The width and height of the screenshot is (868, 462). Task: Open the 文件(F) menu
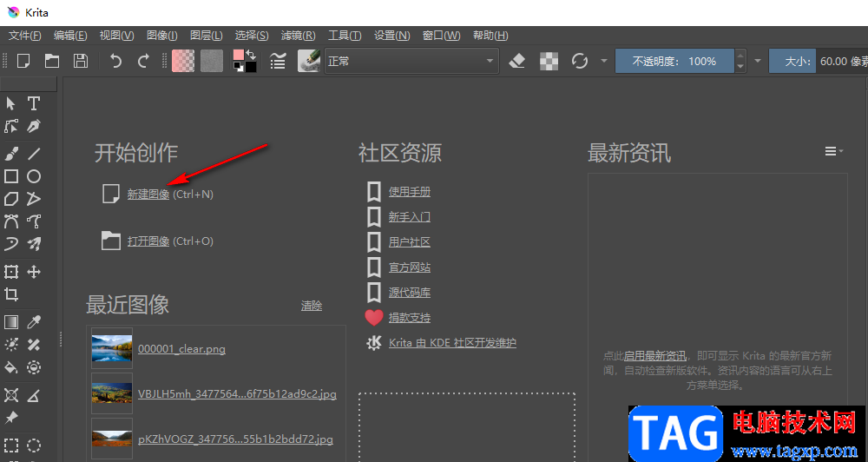point(25,36)
